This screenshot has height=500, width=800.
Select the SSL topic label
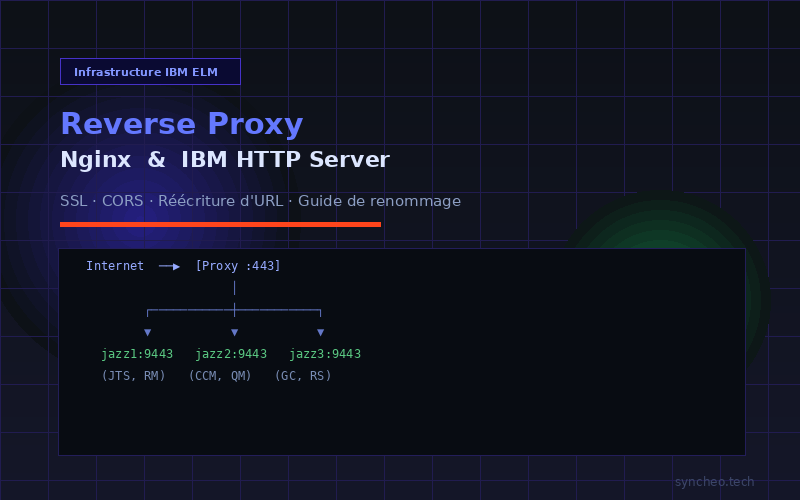[73, 201]
